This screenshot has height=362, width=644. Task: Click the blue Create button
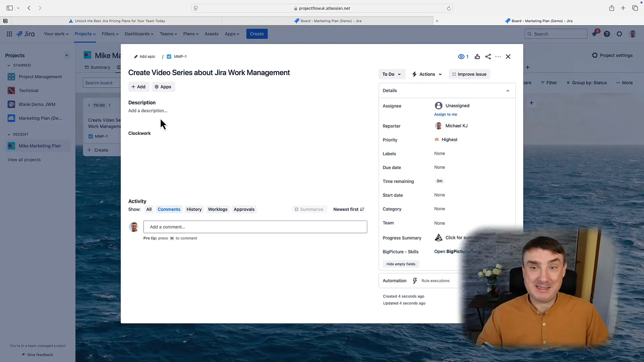[257, 34]
